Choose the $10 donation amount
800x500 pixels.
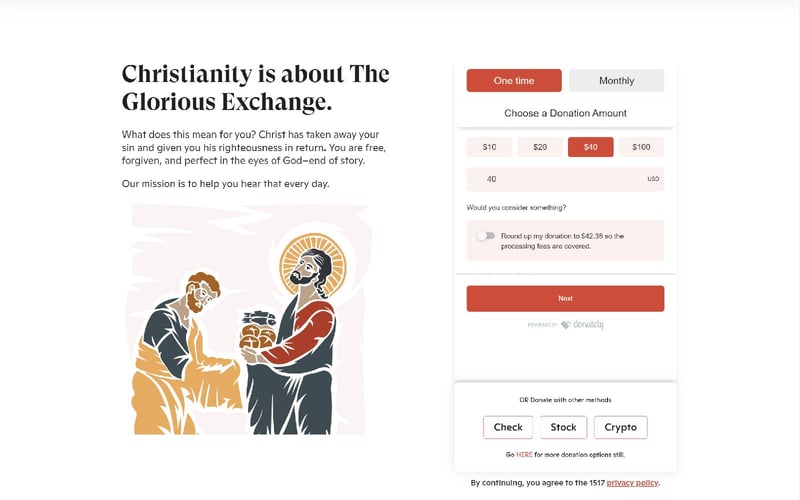489,147
